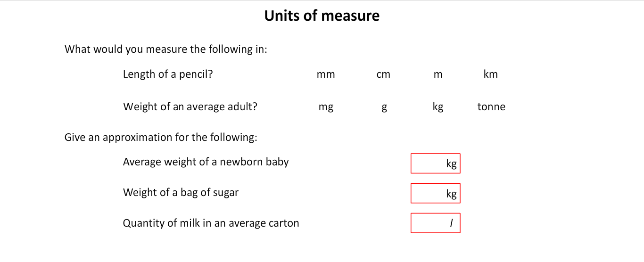
Task: Choose "mg" for average adult weight
Action: click(x=326, y=107)
